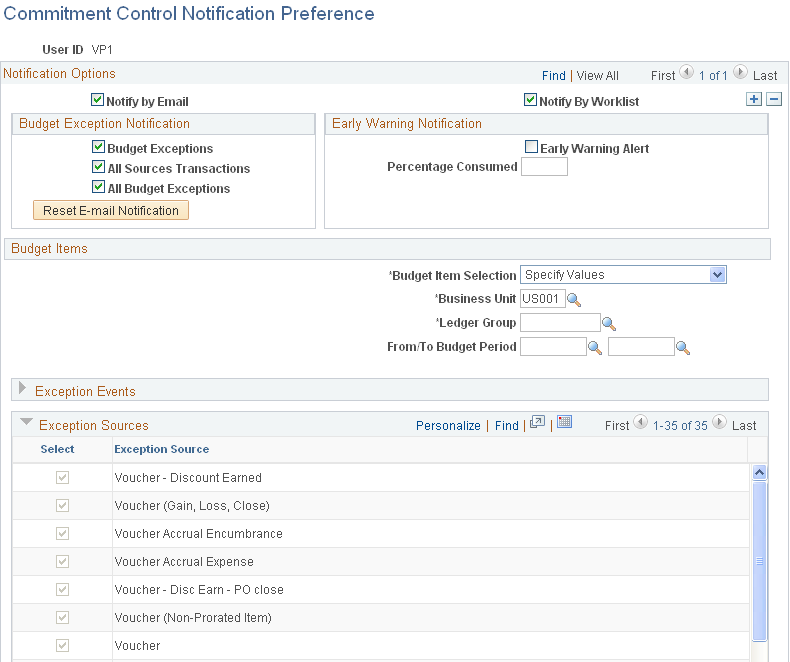Uncheck All Budget Exceptions checkbox

[98, 187]
